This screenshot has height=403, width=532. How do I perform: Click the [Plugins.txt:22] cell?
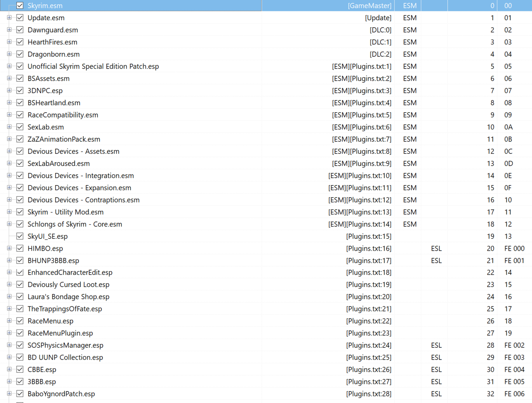pyautogui.click(x=369, y=321)
